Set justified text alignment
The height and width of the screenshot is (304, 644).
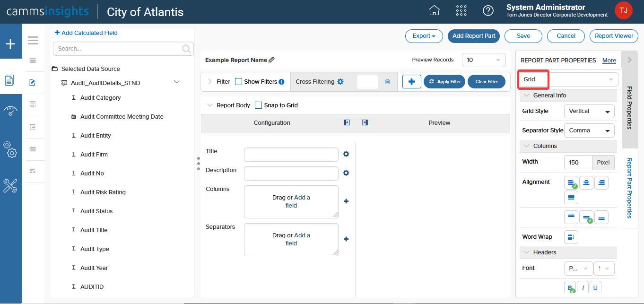tap(571, 197)
